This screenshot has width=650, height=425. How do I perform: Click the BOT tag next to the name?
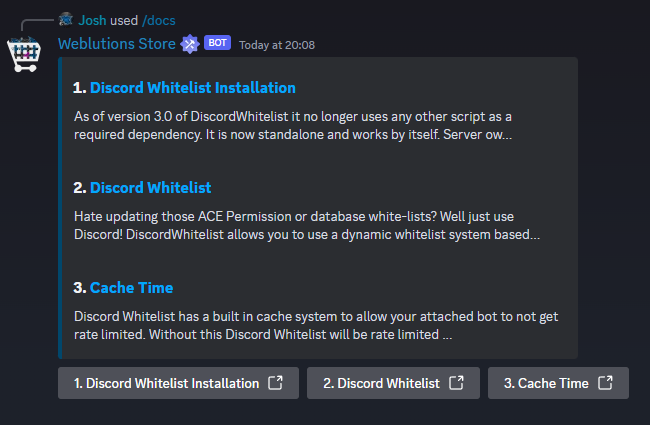pyautogui.click(x=217, y=44)
